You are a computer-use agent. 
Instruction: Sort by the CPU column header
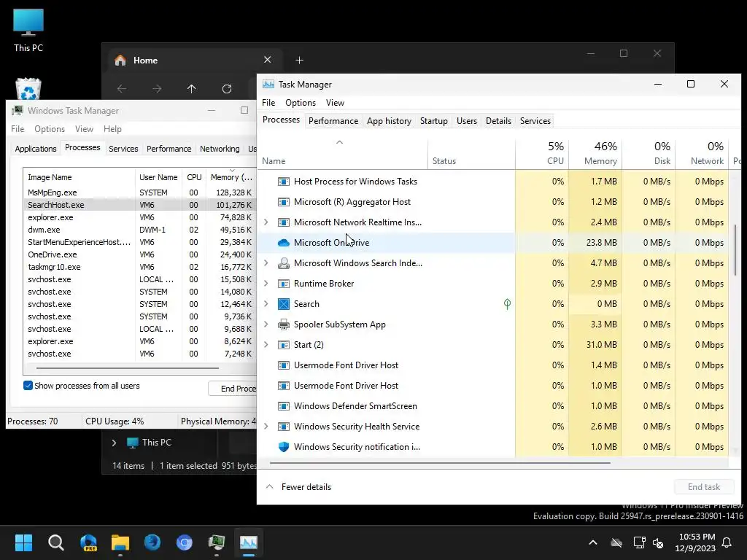click(542, 153)
